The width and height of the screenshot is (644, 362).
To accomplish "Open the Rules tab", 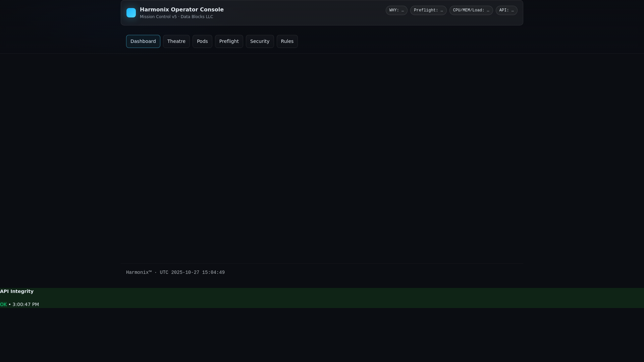I will [287, 41].
